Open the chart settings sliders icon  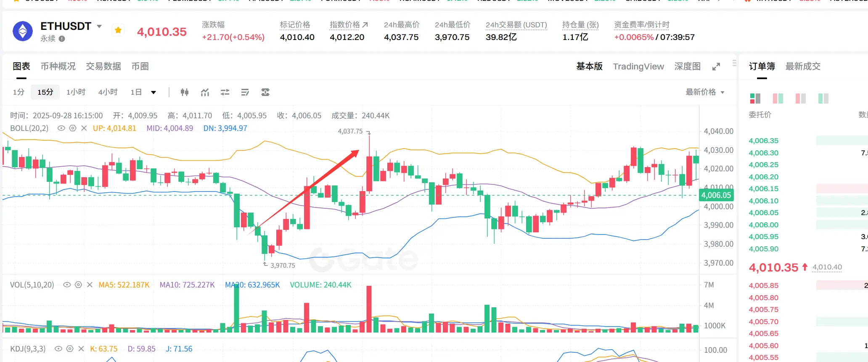point(225,92)
